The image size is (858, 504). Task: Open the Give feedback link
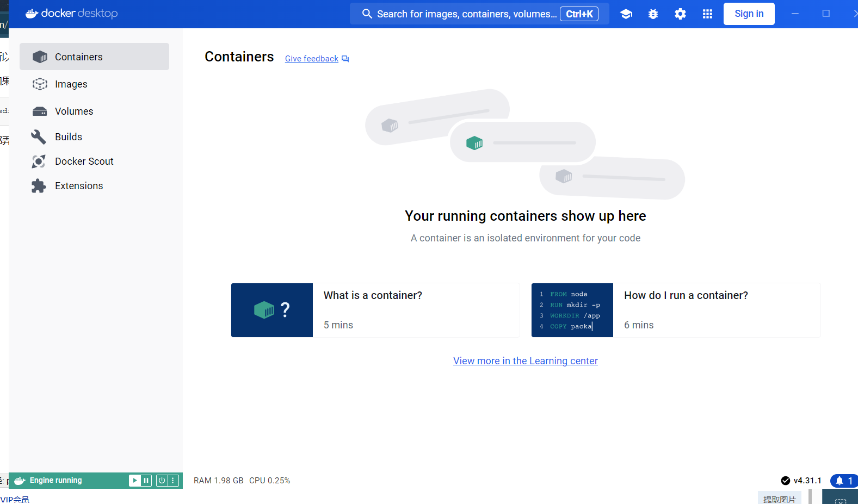tap(312, 59)
